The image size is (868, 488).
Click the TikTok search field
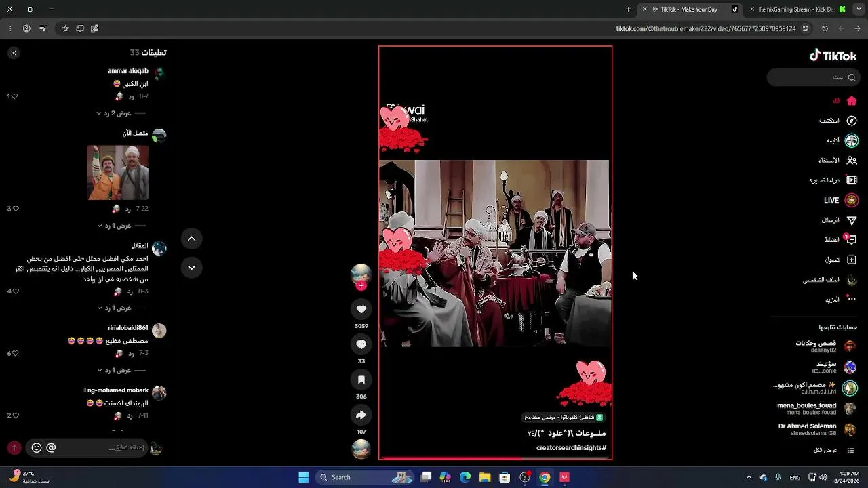click(813, 77)
